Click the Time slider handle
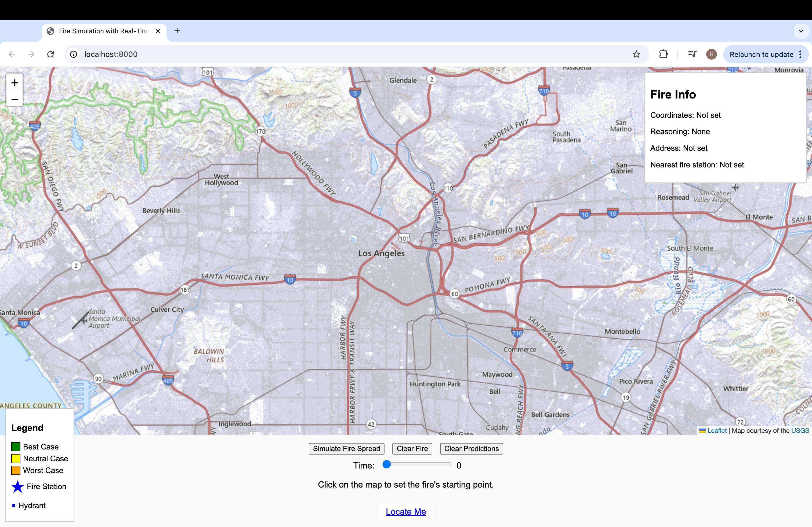This screenshot has height=527, width=812. [x=387, y=464]
